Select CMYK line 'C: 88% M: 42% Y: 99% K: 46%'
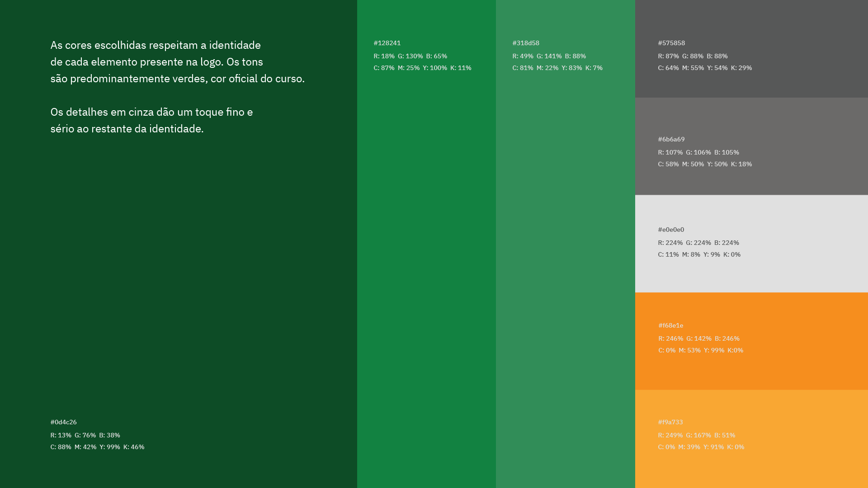Screen dimensions: 868x488 98,447
